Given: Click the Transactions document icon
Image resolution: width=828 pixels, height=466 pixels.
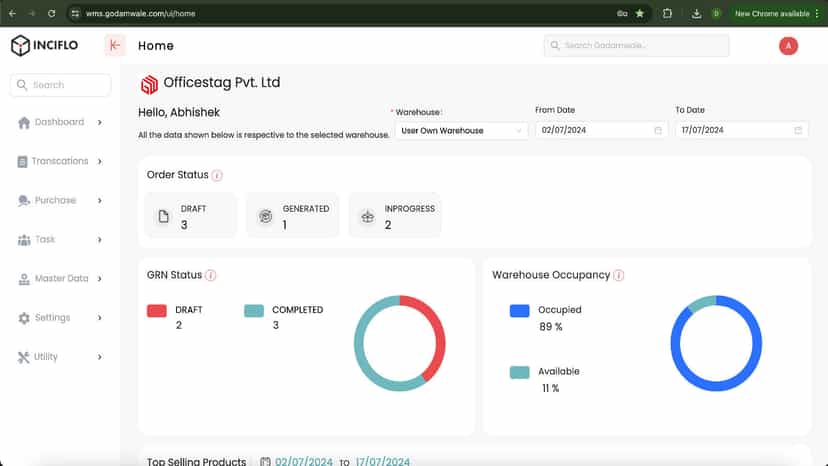Looking at the screenshot, I should (x=22, y=162).
